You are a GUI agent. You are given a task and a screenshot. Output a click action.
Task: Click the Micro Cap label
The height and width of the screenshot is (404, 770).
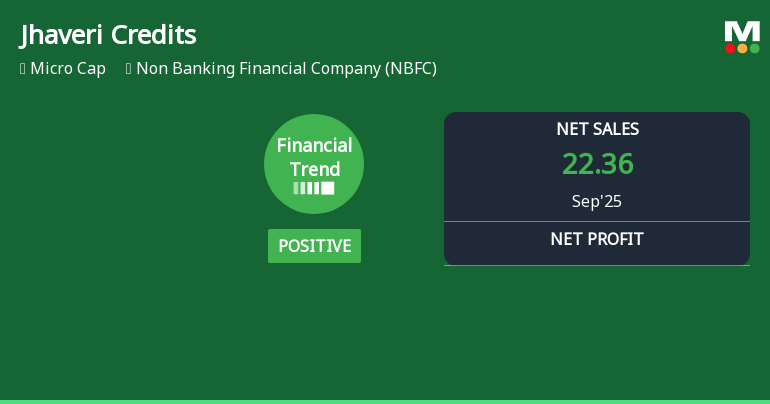click(x=68, y=69)
